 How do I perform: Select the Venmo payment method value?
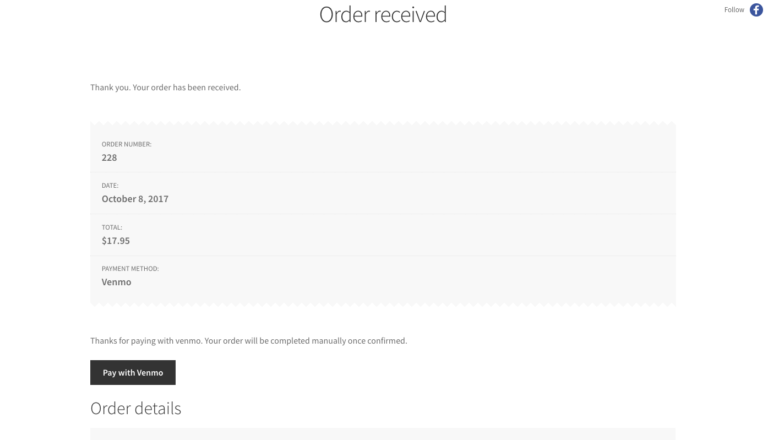(117, 282)
